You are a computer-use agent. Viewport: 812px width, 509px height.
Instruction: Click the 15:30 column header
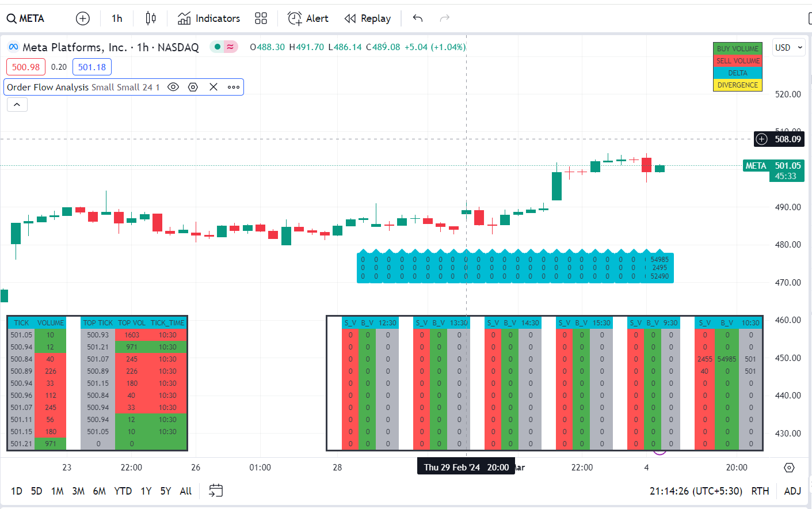click(x=601, y=322)
